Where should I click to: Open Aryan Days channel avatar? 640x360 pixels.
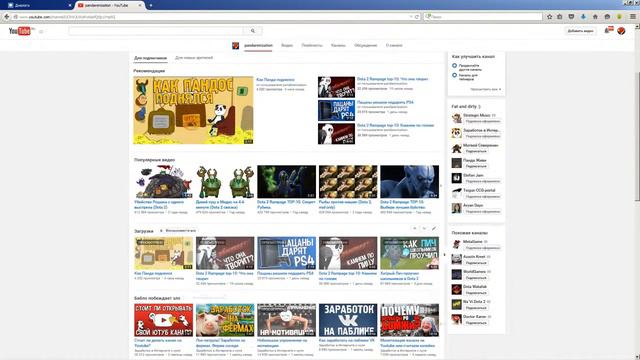click(456, 208)
